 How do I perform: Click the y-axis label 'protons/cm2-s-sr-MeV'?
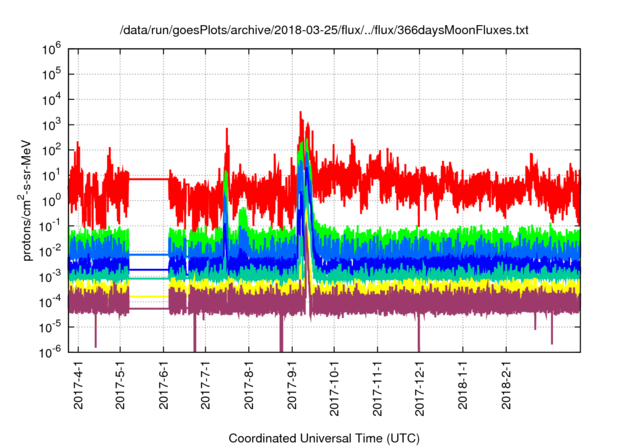point(26,200)
